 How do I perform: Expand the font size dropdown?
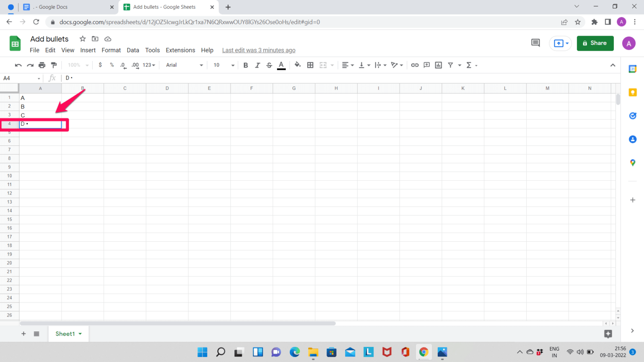click(223, 65)
